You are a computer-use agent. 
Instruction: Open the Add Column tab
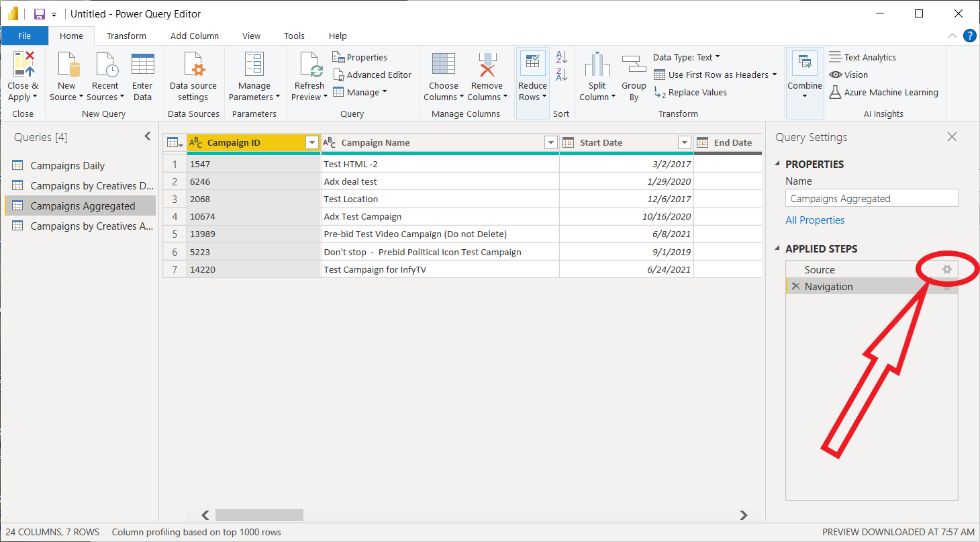point(195,36)
